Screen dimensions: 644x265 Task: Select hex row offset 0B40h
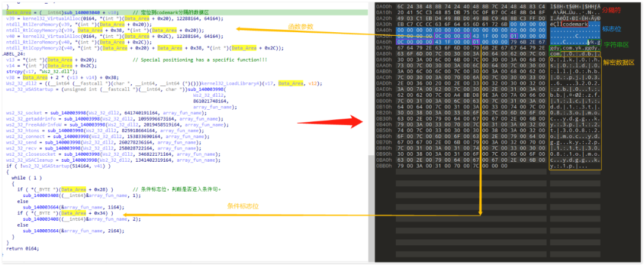(x=383, y=124)
